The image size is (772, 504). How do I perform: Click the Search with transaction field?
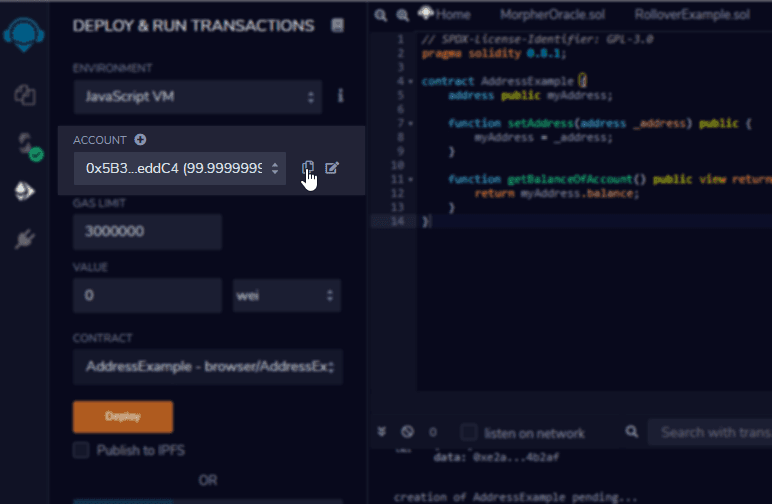coord(710,432)
